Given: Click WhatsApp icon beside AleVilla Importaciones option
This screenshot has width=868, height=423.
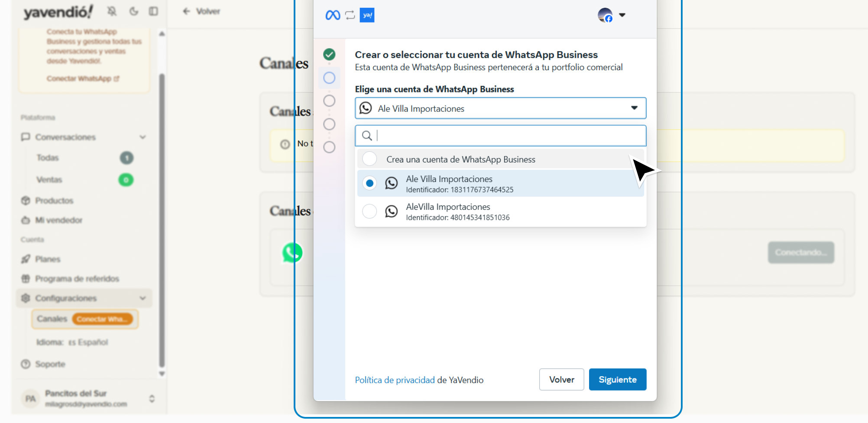Looking at the screenshot, I should [x=391, y=211].
